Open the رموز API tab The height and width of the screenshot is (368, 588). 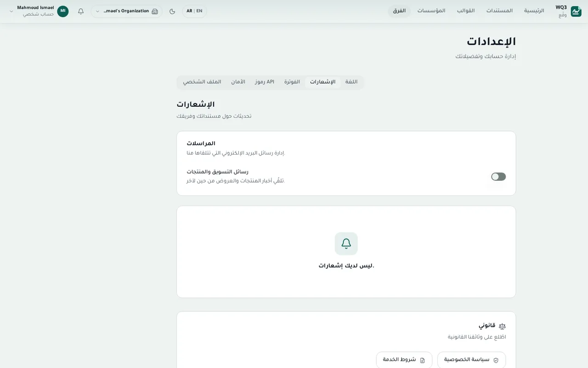(x=265, y=82)
